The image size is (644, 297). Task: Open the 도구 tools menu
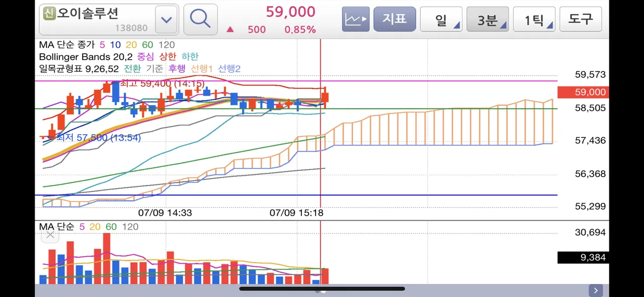581,20
